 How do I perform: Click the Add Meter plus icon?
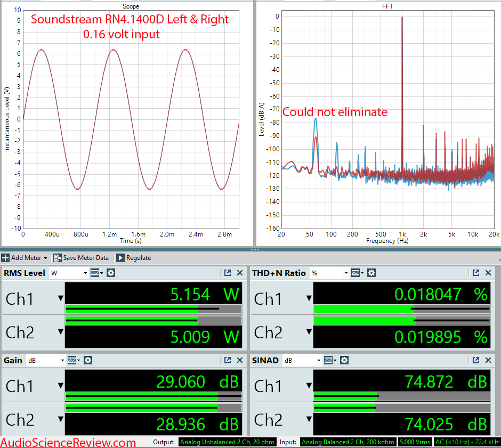pyautogui.click(x=5, y=258)
